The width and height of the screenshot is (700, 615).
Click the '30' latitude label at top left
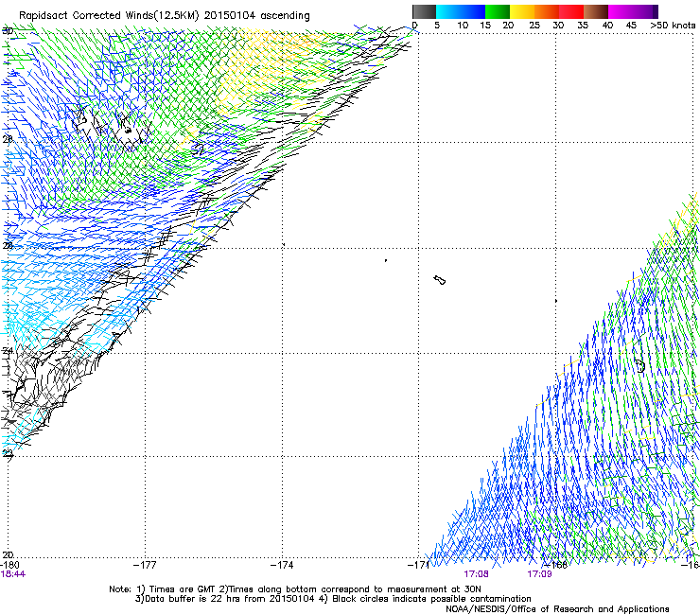point(8,31)
